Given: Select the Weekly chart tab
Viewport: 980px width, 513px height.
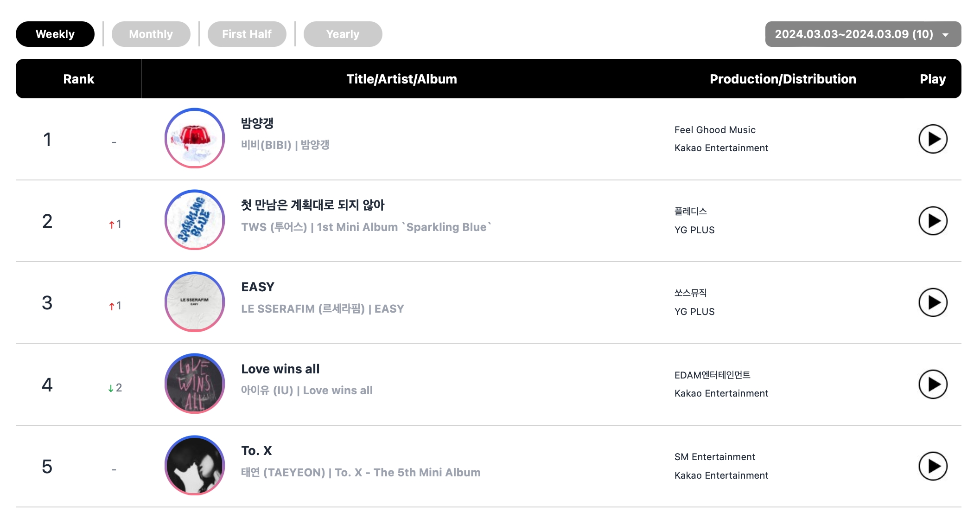Looking at the screenshot, I should click(x=55, y=34).
